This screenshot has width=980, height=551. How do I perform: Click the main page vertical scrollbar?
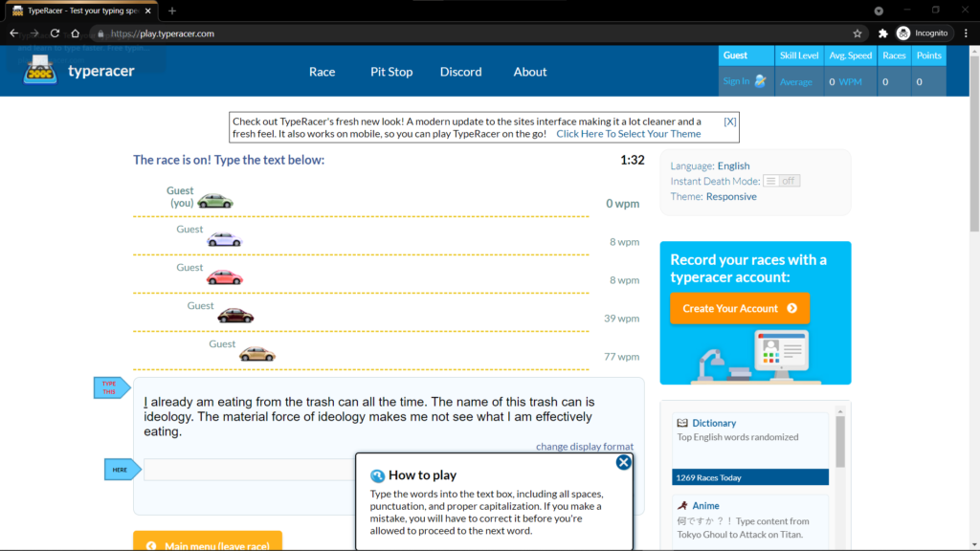(973, 143)
